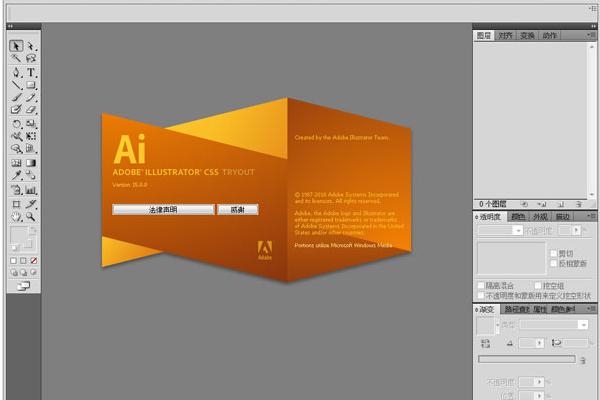Viewport: 600px width, 400px height.
Task: Select the black arrow Selection tool
Action: pyautogui.click(x=17, y=46)
